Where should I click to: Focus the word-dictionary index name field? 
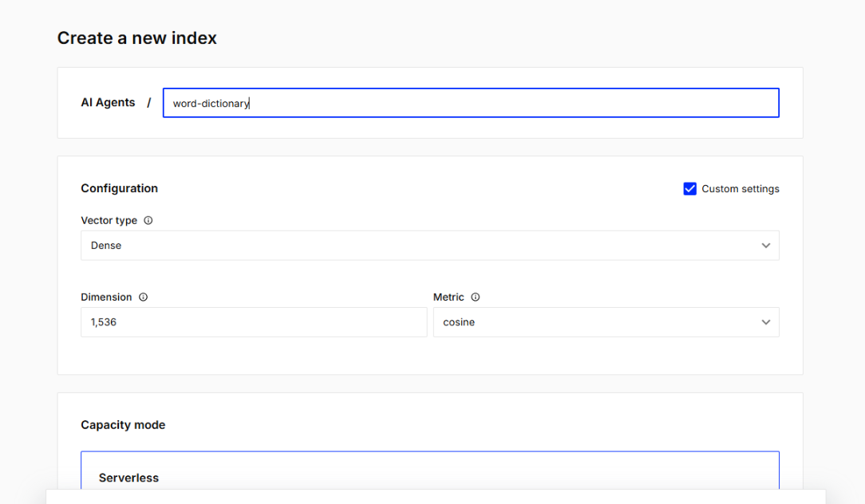coord(471,103)
